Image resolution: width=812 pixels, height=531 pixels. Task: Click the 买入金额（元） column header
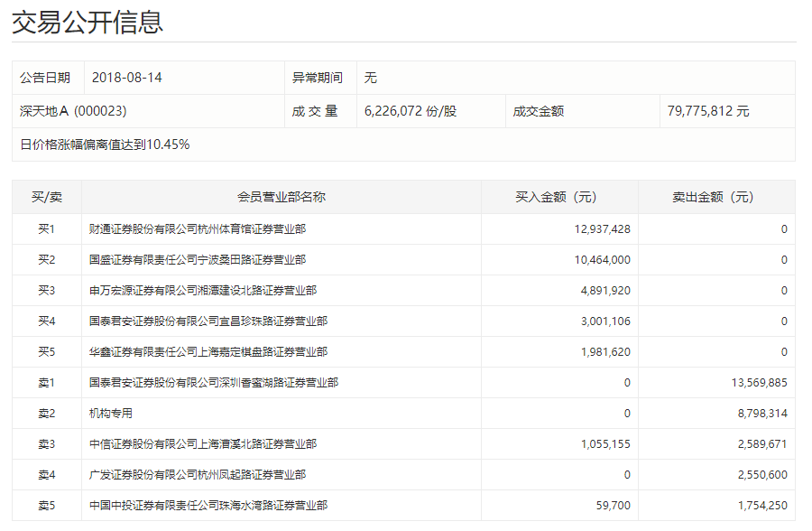click(x=559, y=197)
